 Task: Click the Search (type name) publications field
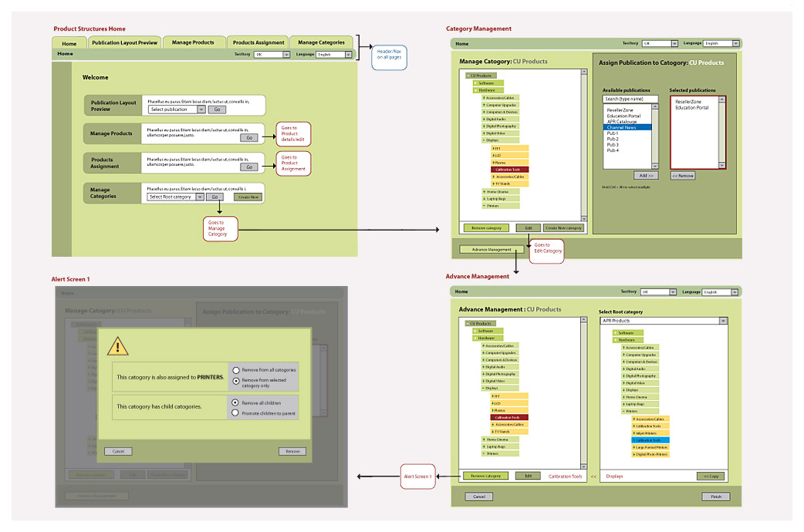630,99
